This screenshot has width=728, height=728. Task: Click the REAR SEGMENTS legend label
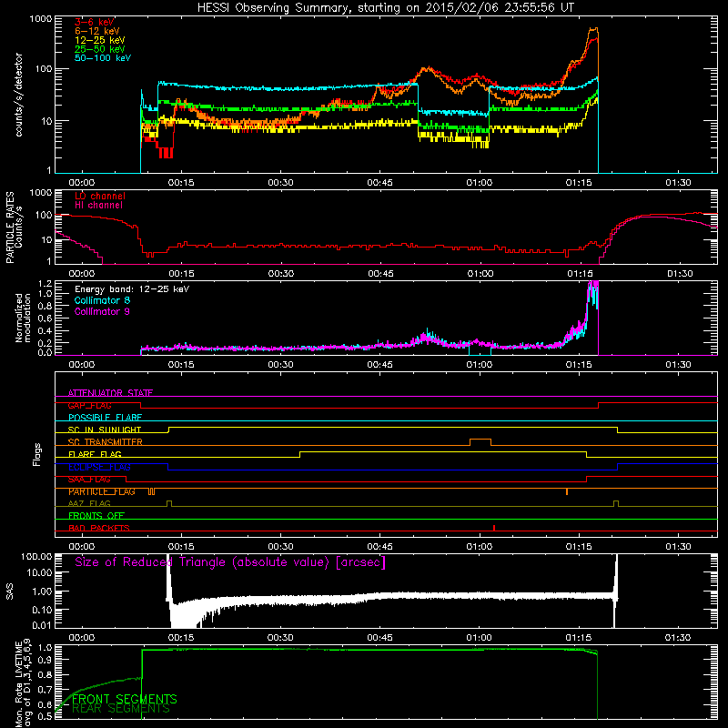click(121, 709)
